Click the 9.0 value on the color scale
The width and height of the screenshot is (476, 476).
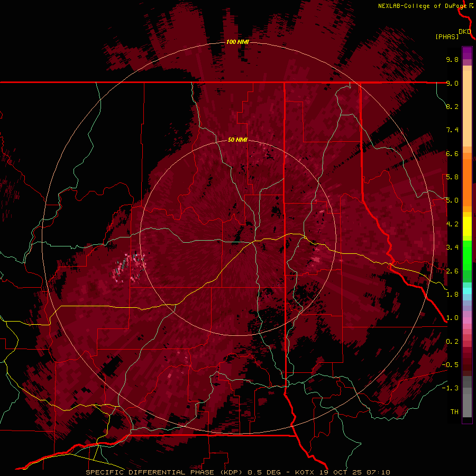(452, 83)
